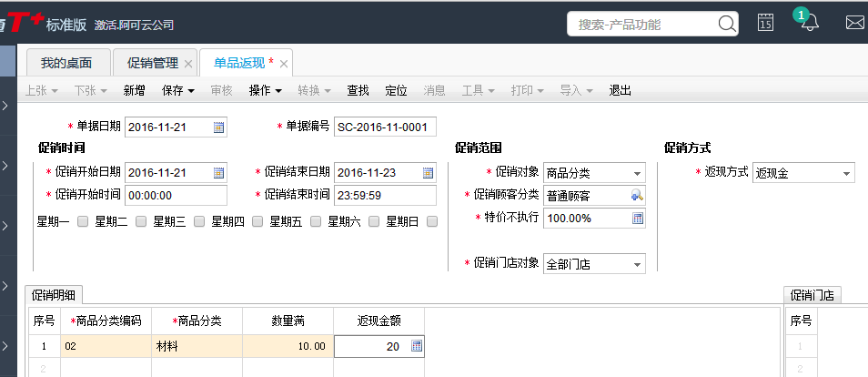
Task: Open the calendar icon in header
Action: tap(766, 24)
